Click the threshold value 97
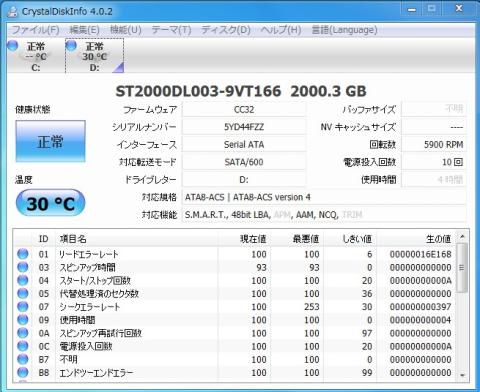 367,333
